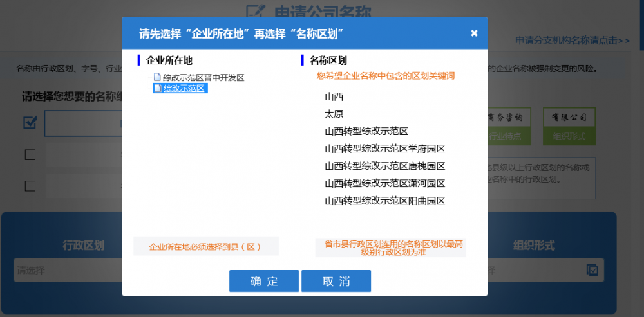
Task: Click the document icon beside highlighted 综改示范区
Action: pos(157,87)
